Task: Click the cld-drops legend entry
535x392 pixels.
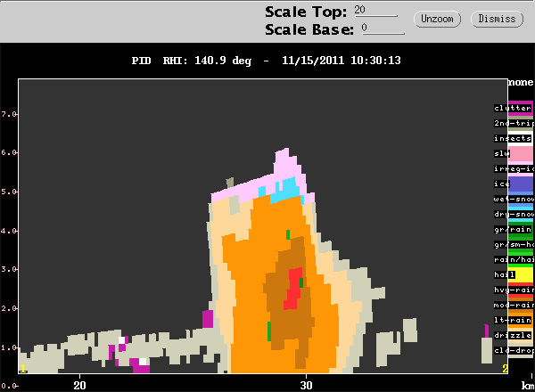Action: click(x=514, y=350)
